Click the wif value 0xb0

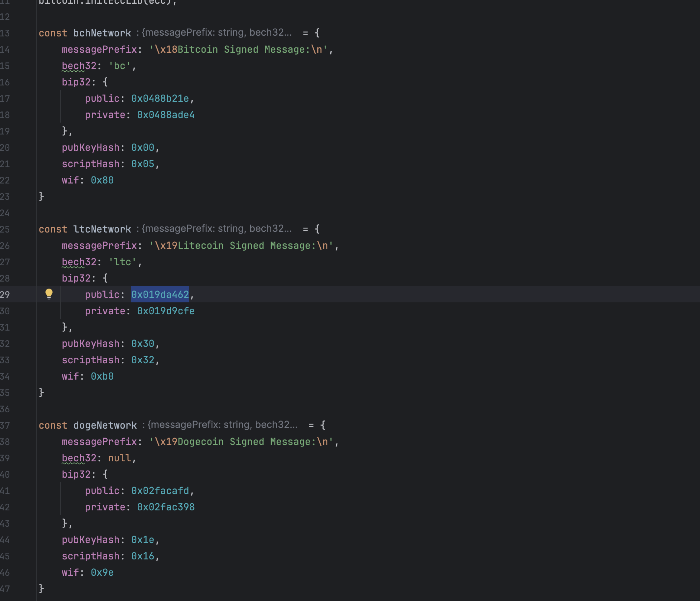(102, 376)
